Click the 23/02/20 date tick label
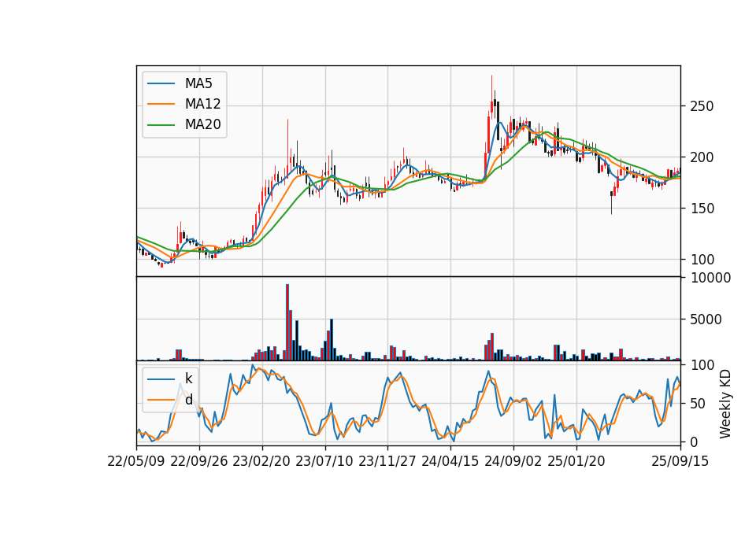The image size is (756, 543). 261,461
